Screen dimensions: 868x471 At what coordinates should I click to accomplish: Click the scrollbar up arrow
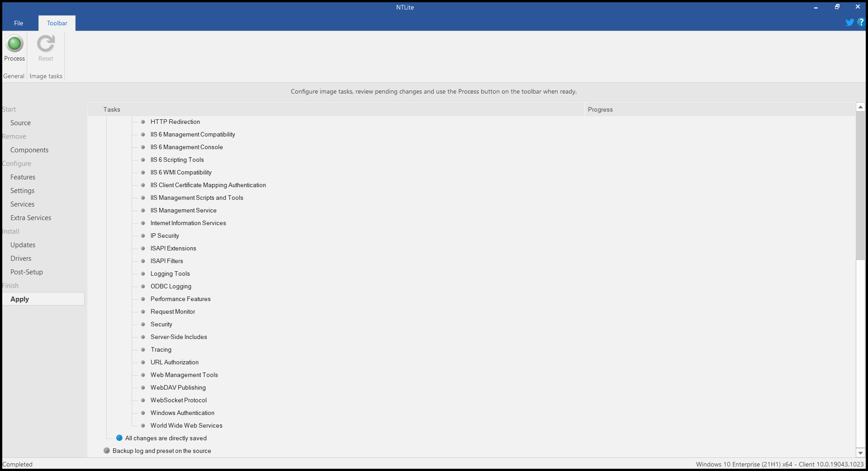click(x=860, y=107)
